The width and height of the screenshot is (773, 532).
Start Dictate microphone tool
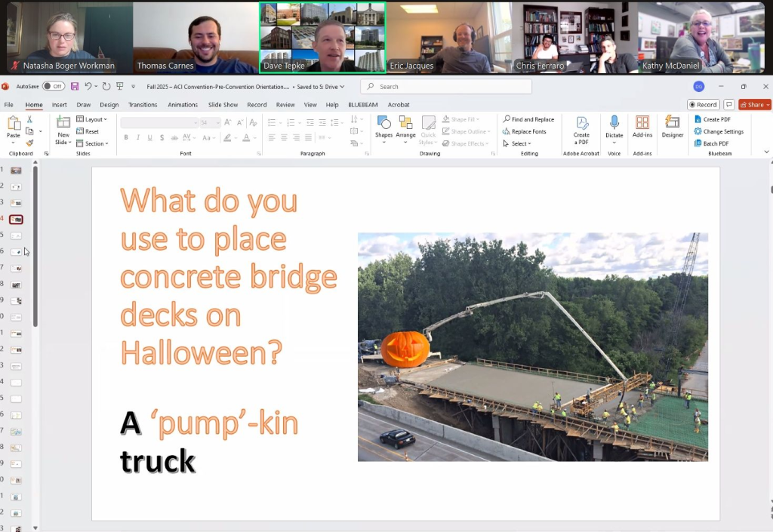click(614, 127)
